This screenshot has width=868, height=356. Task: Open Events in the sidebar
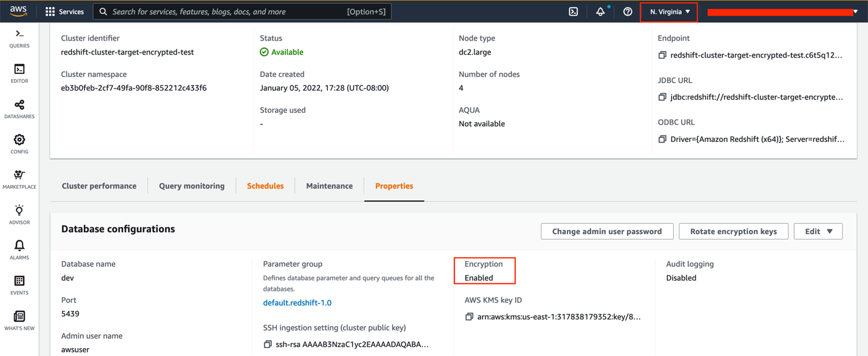(x=19, y=284)
